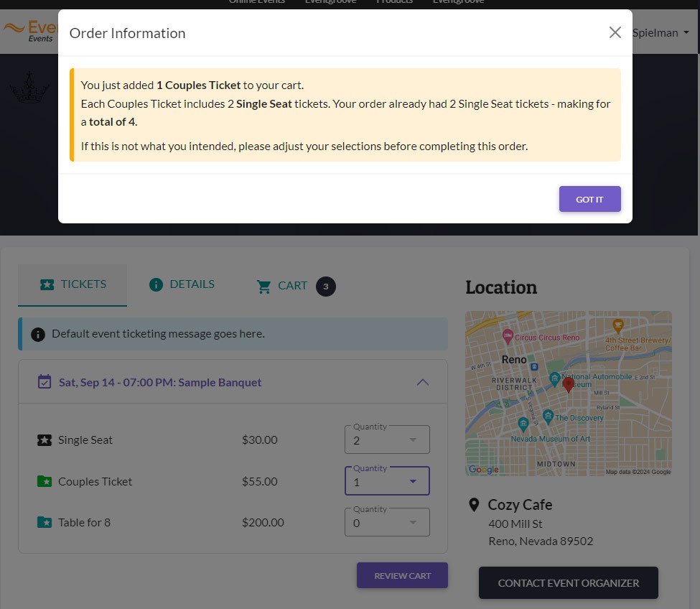Open the Spielman account dropdown
The image size is (700, 609).
pyautogui.click(x=661, y=32)
